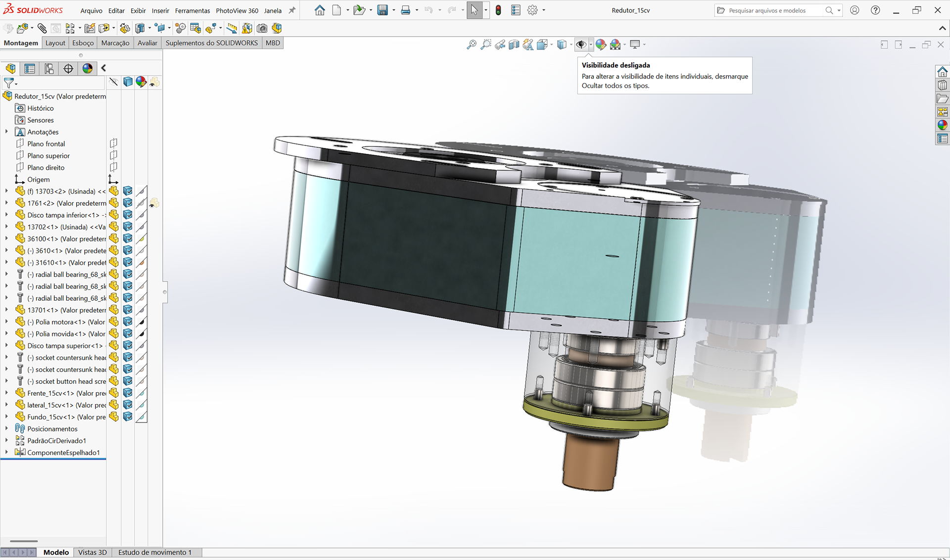Expand the ComponenteEspelhado1 feature
This screenshot has width=950, height=560.
(6, 452)
